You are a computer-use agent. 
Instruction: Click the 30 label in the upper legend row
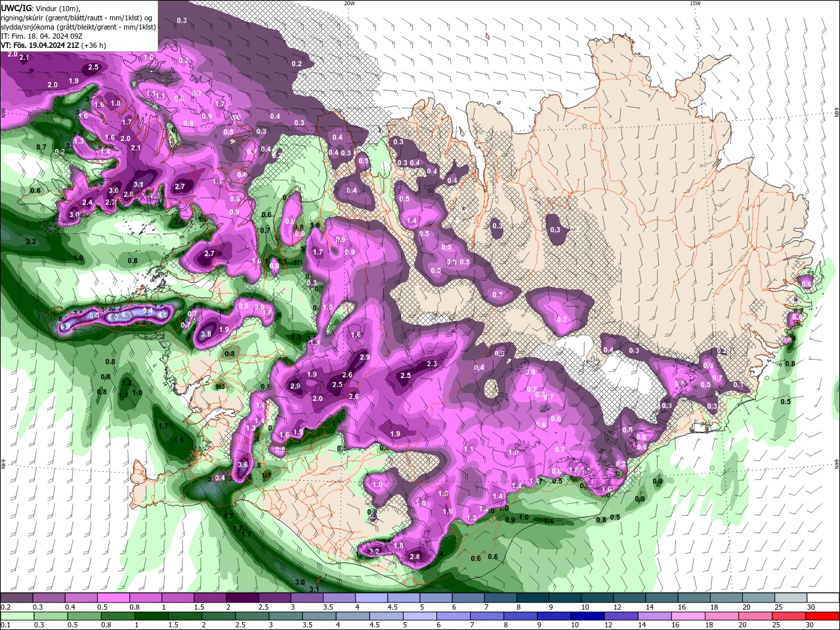(x=810, y=607)
